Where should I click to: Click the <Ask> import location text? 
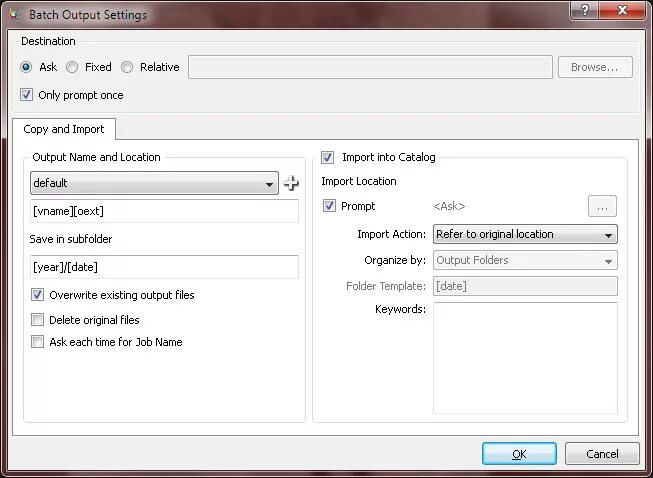449,206
